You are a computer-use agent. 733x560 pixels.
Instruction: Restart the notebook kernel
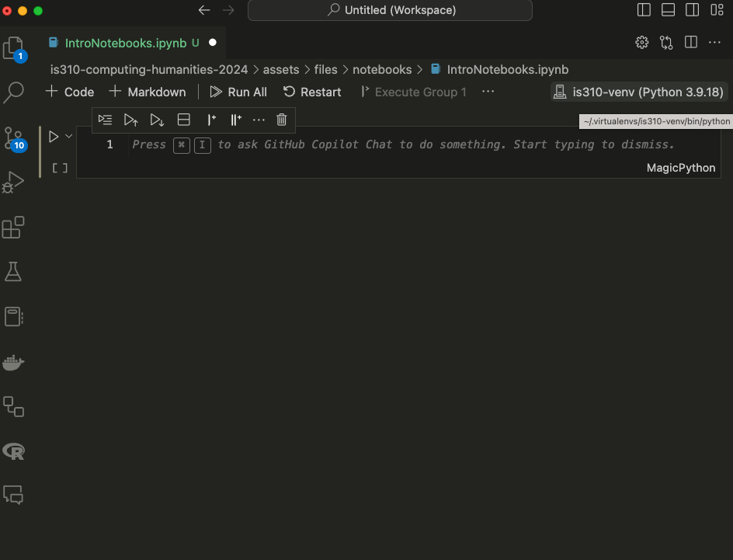tap(312, 92)
